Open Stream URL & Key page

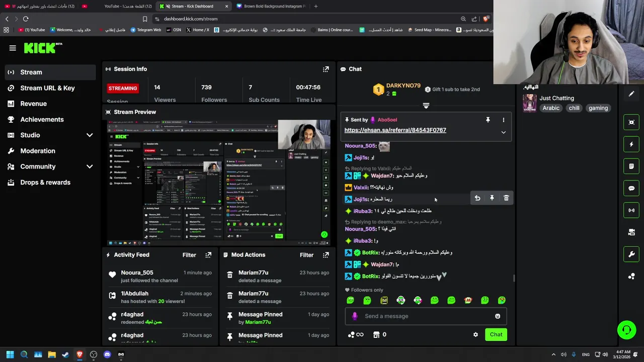tap(50, 88)
